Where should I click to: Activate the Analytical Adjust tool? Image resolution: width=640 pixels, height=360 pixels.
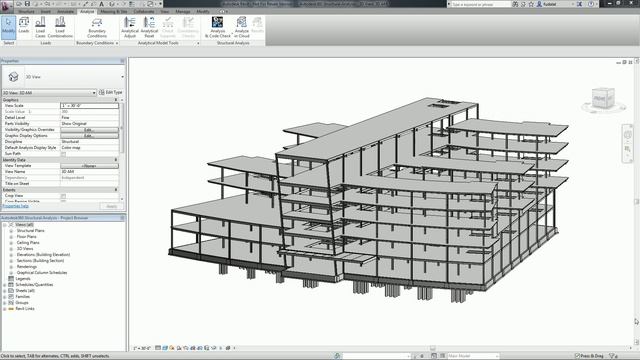[x=130, y=27]
